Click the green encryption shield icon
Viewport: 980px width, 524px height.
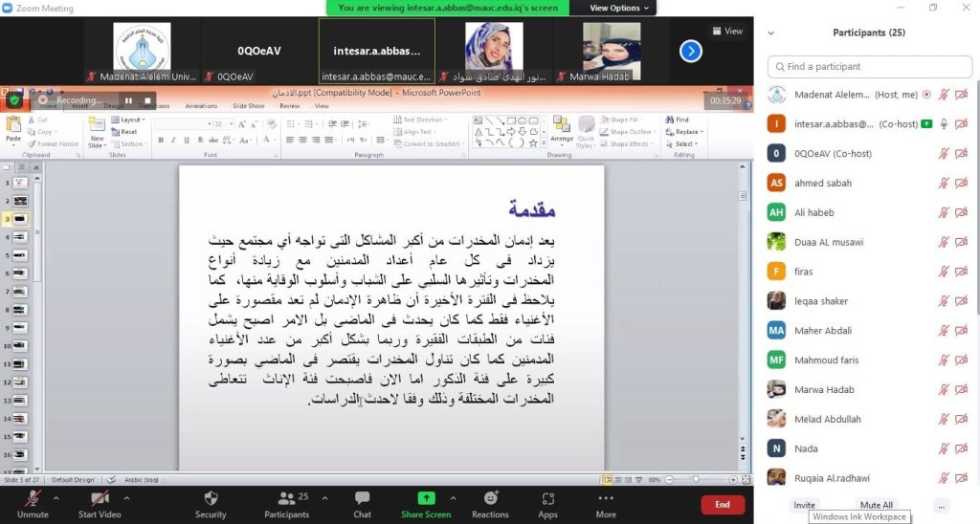pos(14,100)
